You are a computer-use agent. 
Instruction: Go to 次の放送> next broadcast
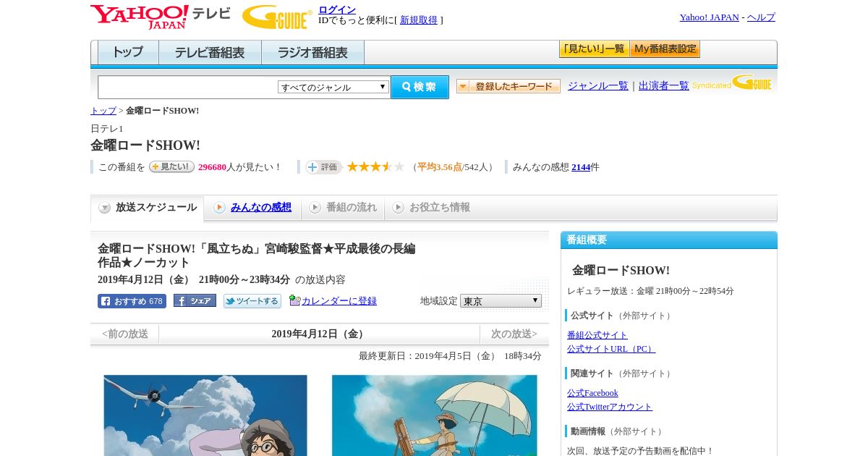tap(514, 334)
